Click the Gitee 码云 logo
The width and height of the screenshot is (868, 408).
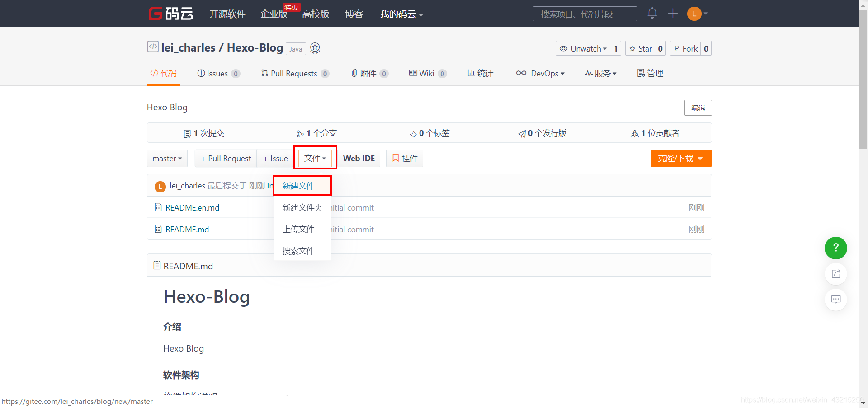[171, 14]
